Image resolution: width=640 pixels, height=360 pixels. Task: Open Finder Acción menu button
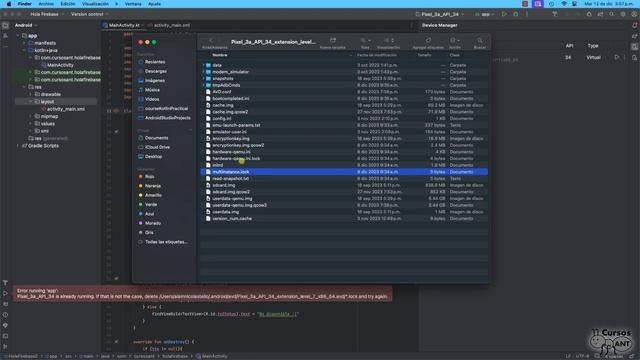click(455, 40)
